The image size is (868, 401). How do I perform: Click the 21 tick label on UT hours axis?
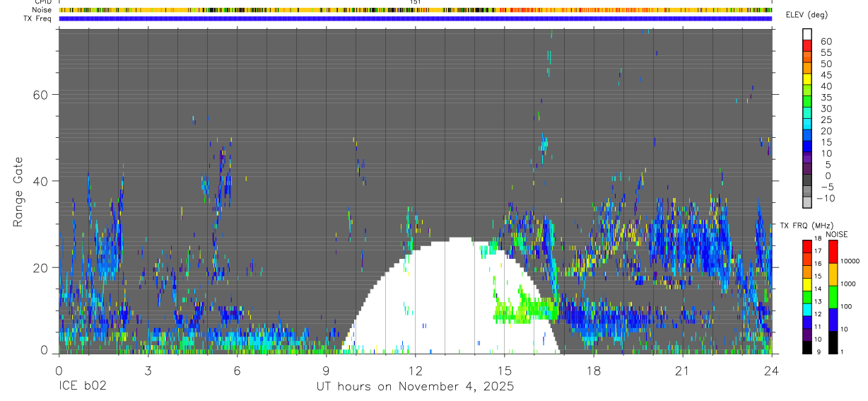pyautogui.click(x=682, y=371)
